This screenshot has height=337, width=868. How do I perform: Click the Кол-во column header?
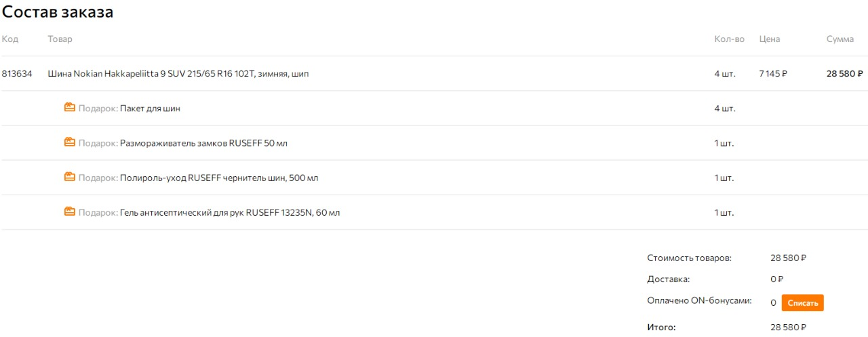[x=729, y=39]
